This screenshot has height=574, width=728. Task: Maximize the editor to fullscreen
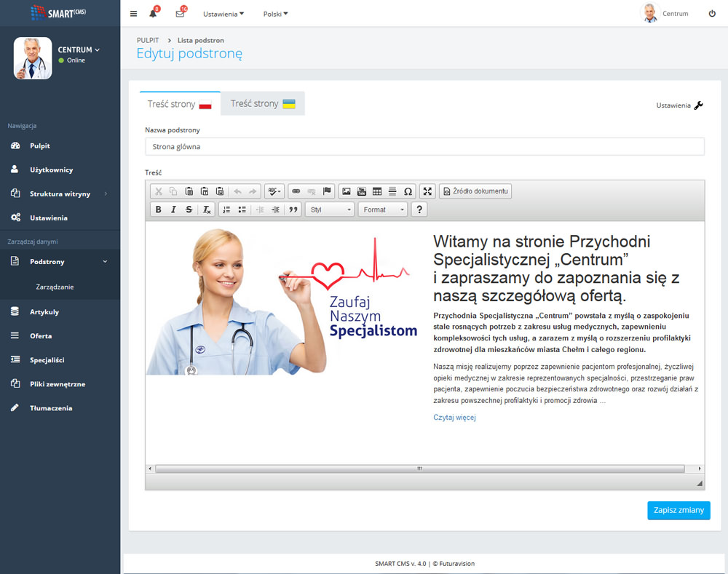427,191
